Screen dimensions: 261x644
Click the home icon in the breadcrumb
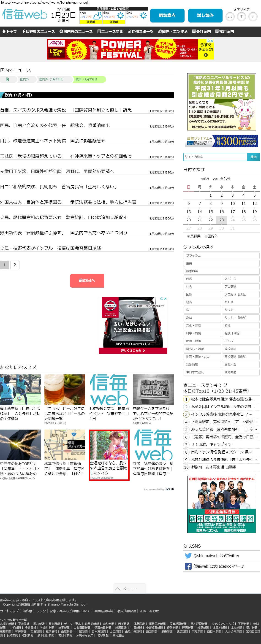pos(8,79)
